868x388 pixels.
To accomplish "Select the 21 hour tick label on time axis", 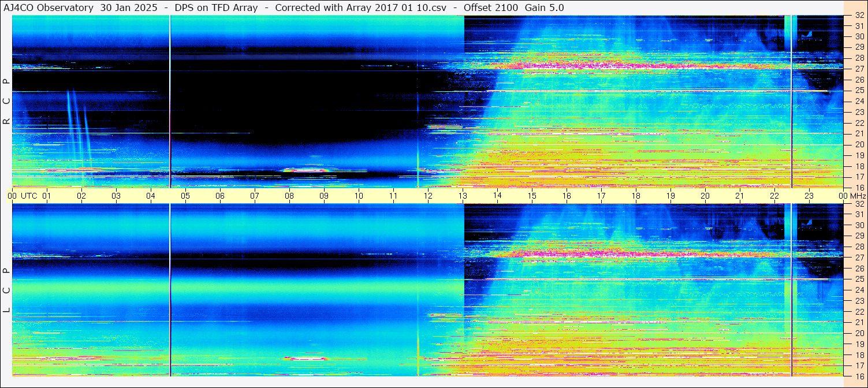I will (740, 196).
